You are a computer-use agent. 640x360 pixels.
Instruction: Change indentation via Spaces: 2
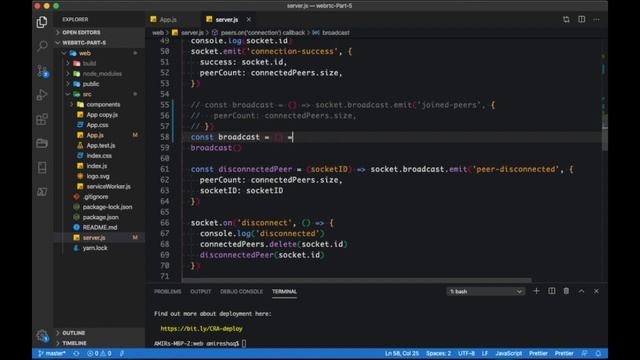438,353
